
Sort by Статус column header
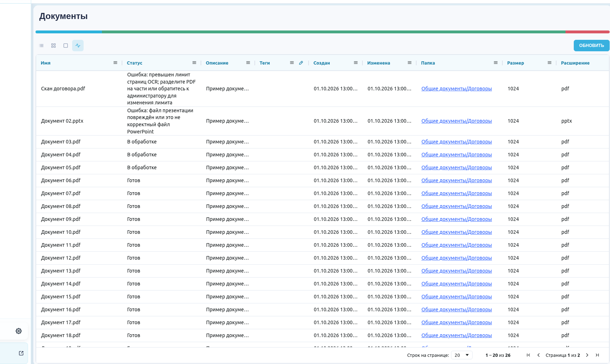(x=135, y=63)
